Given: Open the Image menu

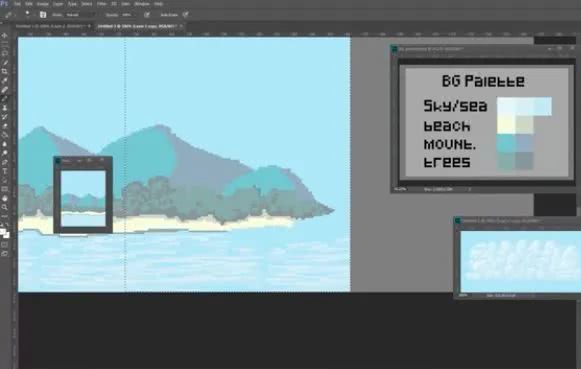Looking at the screenshot, I should click(43, 4).
